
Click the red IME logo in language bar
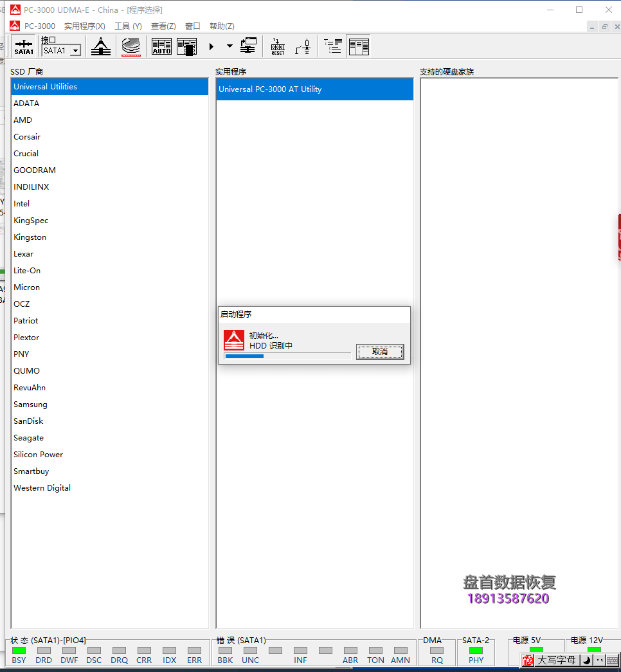pos(528,660)
